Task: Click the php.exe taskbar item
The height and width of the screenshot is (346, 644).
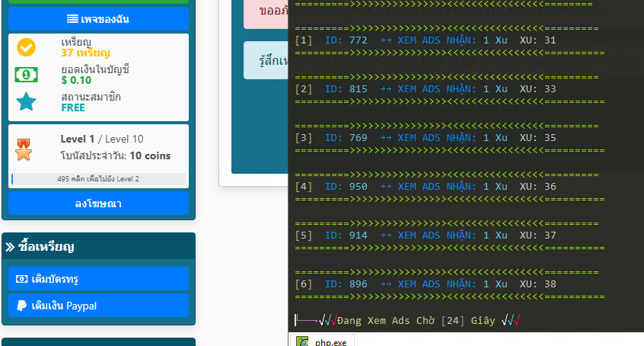Action: pyautogui.click(x=321, y=341)
